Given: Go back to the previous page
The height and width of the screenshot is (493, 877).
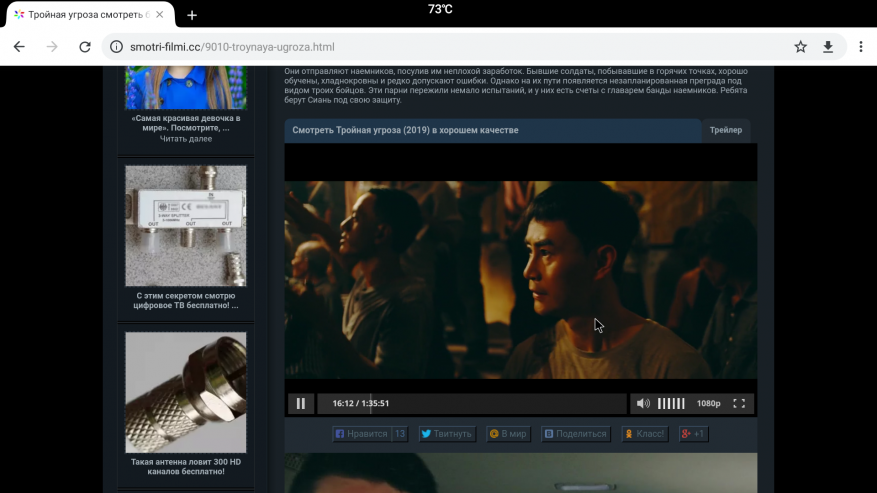Looking at the screenshot, I should 19,47.
